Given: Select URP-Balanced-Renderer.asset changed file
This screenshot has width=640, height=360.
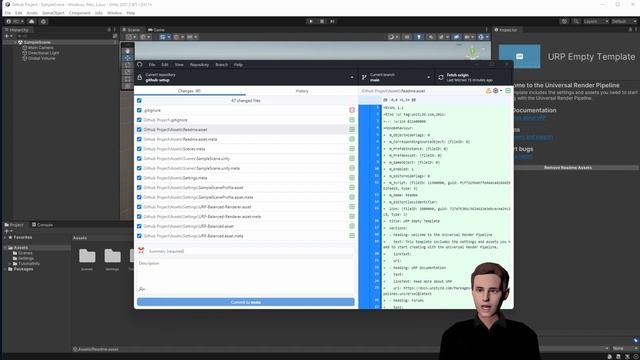Looking at the screenshot, I should 246,207.
